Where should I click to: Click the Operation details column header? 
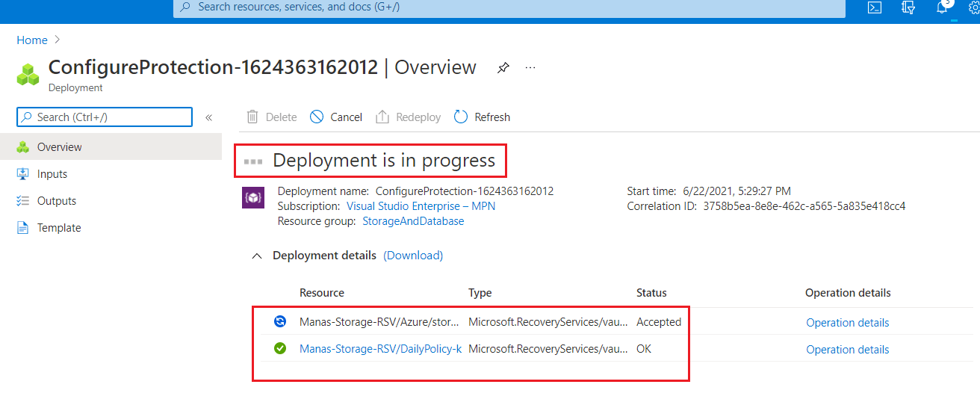(x=848, y=293)
